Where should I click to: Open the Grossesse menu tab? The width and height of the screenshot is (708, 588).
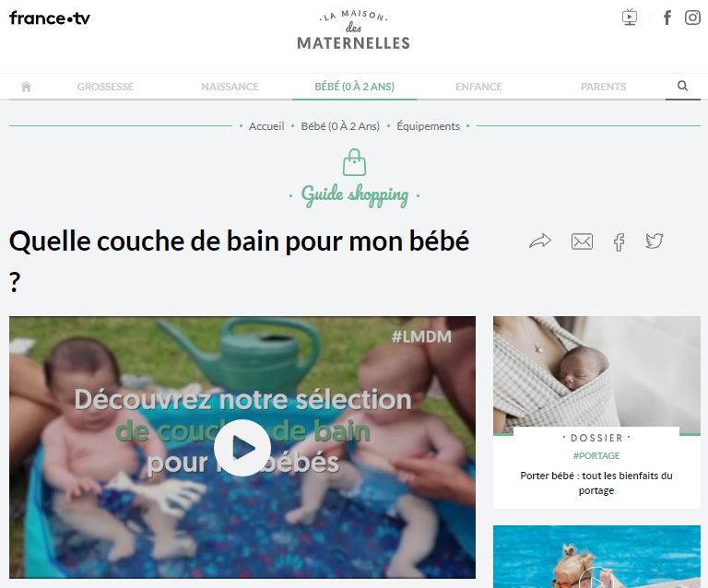point(105,87)
